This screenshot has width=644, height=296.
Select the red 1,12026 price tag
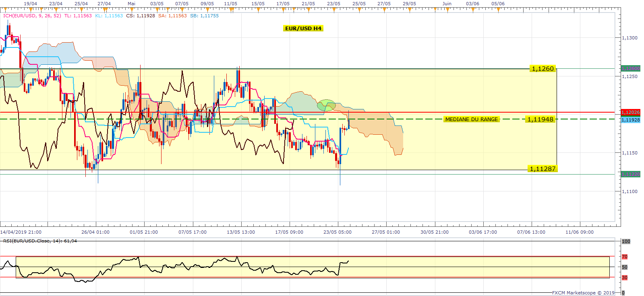pos(631,112)
